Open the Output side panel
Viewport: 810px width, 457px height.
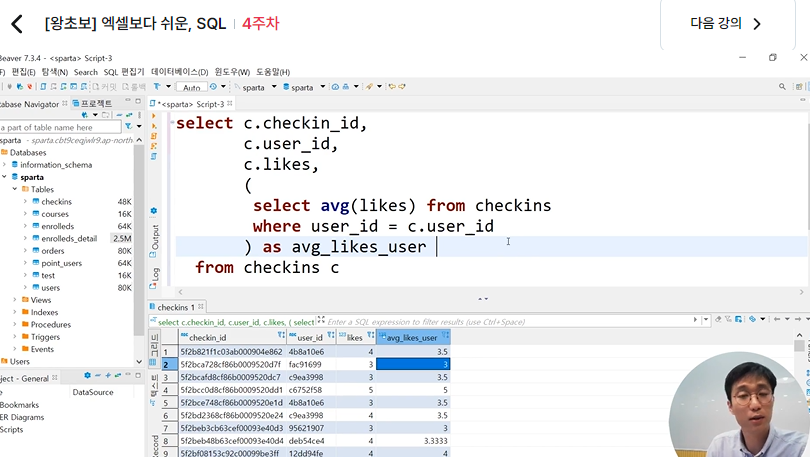[154, 241]
